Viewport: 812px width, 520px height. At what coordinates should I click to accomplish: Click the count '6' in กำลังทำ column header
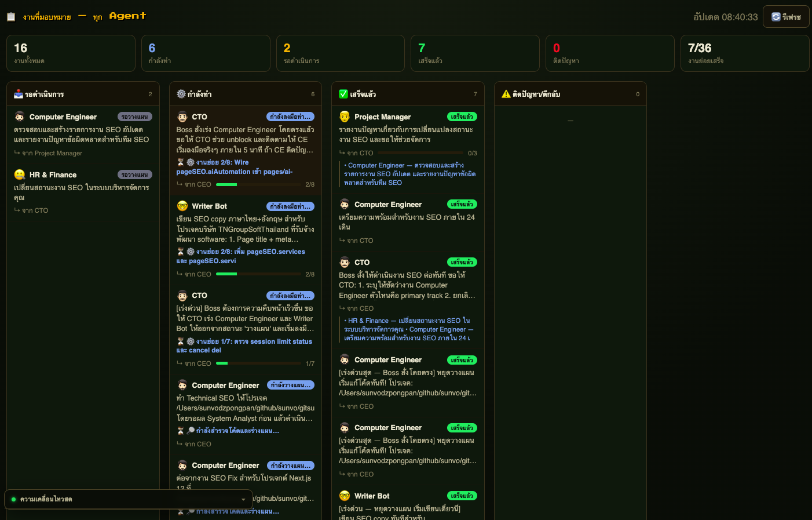(313, 94)
